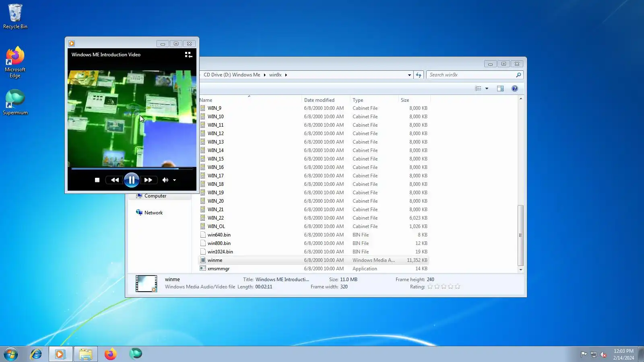Image resolution: width=644 pixels, height=362 pixels.
Task: Select the winme media file
Action: point(314,260)
